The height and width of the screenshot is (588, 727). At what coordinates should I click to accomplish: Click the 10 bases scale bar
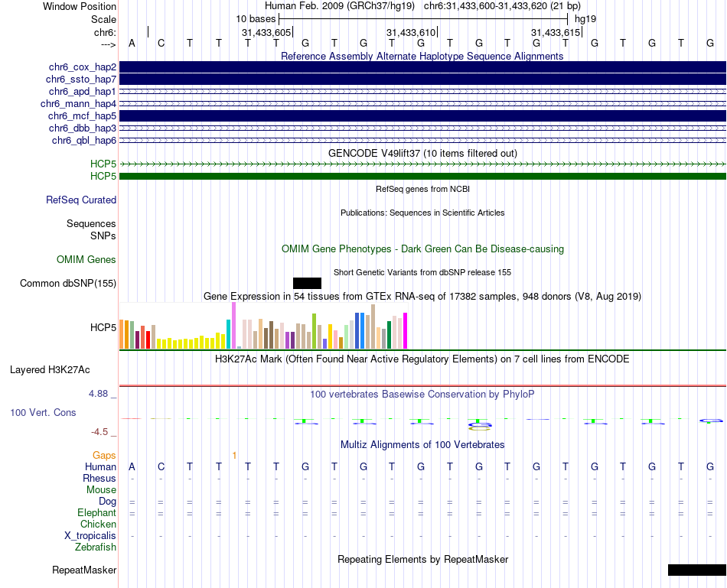coord(423,19)
